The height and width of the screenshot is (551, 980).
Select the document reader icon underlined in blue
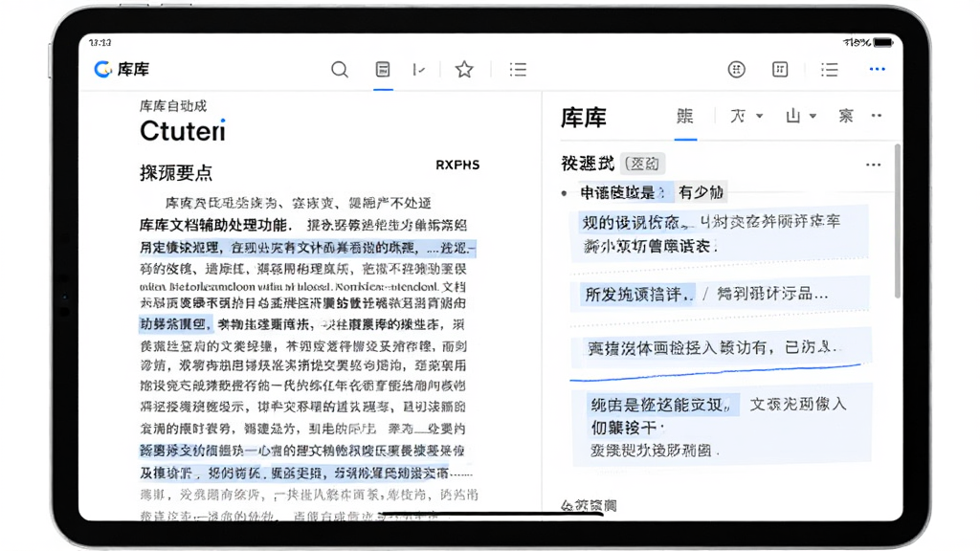point(383,69)
